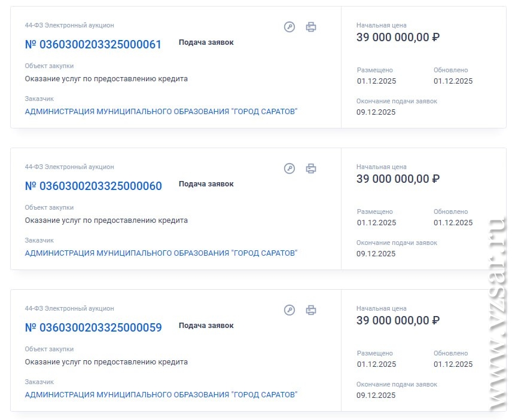Click the key icon on notice 0360300203325000060
The image size is (515, 420).
[x=290, y=168]
